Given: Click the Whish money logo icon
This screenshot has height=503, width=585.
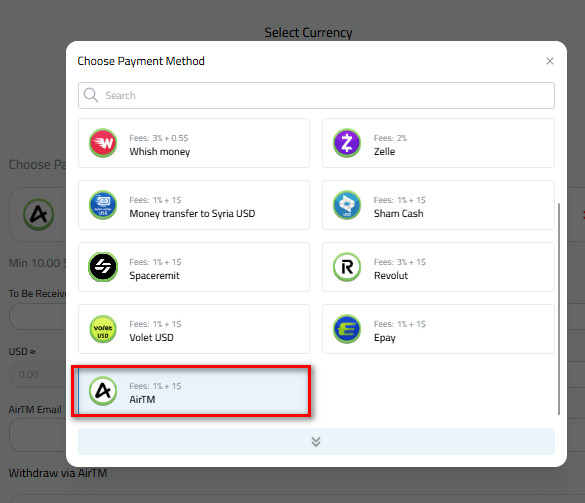Looking at the screenshot, I should [x=103, y=143].
